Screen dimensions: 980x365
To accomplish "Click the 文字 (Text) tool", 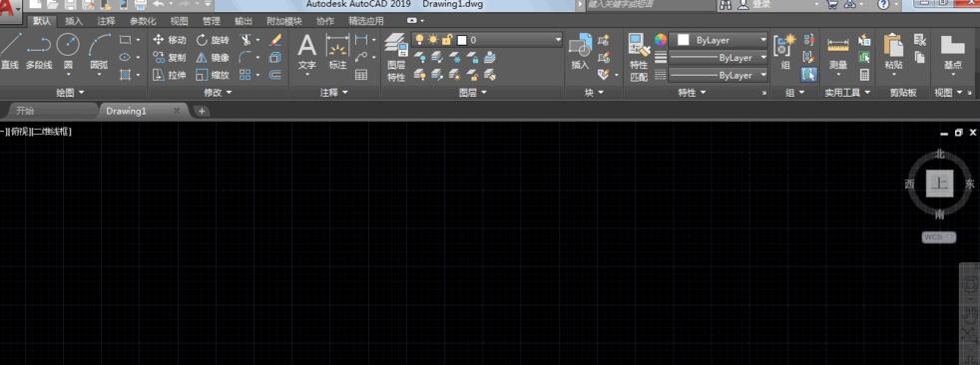I will (x=307, y=51).
